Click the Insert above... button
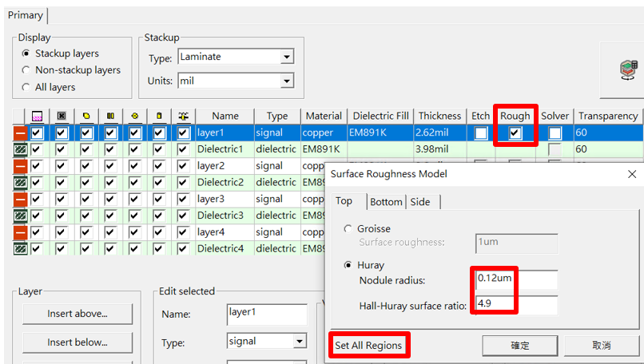Screen dimensions: 644x364 (x=78, y=314)
